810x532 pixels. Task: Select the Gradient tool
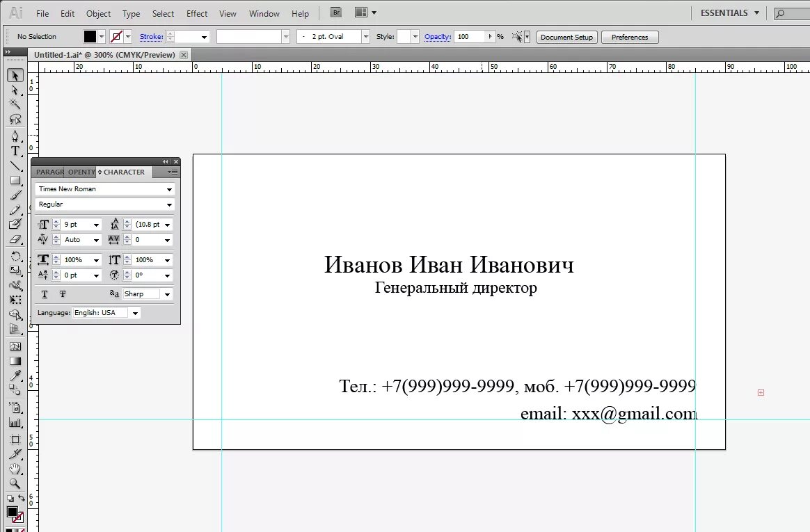click(15, 361)
